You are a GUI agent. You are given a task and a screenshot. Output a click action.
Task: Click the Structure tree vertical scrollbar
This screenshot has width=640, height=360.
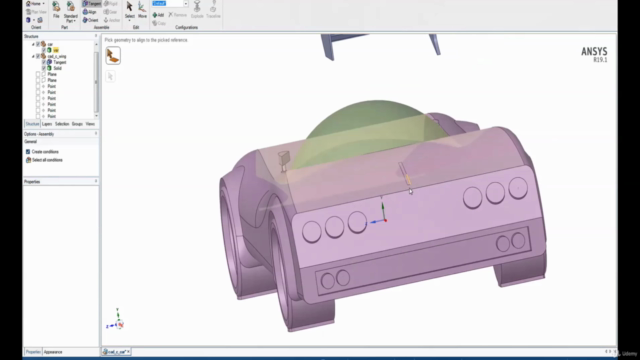pyautogui.click(x=96, y=82)
